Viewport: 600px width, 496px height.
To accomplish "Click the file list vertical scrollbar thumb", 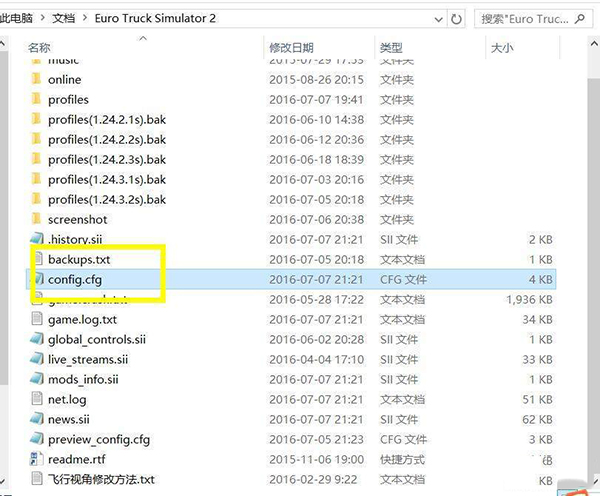I will (593, 274).
